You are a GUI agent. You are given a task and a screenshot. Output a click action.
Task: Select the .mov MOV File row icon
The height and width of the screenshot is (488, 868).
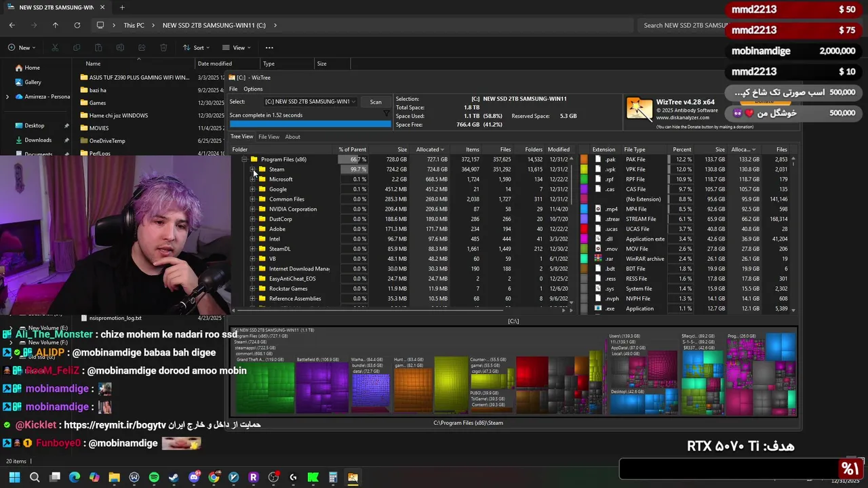pyautogui.click(x=597, y=249)
